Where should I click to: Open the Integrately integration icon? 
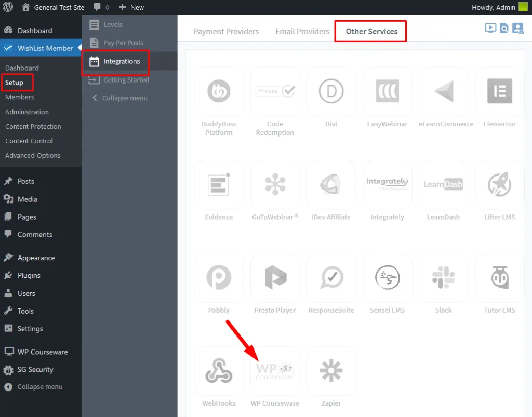[x=387, y=184]
